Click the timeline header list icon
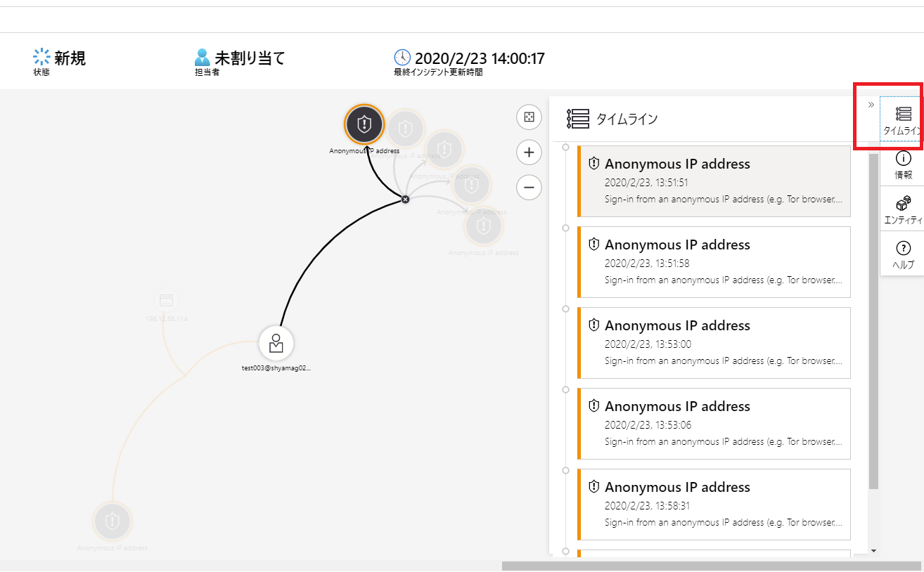The height and width of the screenshot is (572, 924). coord(578,119)
